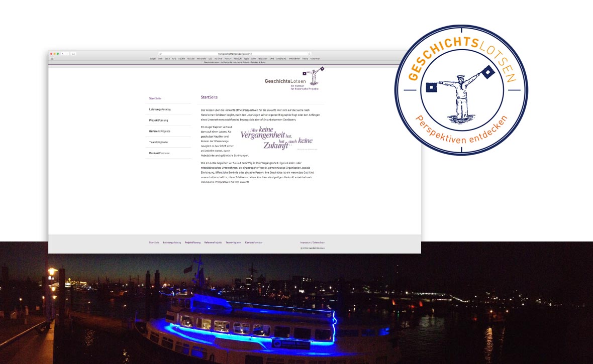Click the paragraph starting "Wie ein Lotse begleiten"
The width and height of the screenshot is (593, 364).
point(257,172)
